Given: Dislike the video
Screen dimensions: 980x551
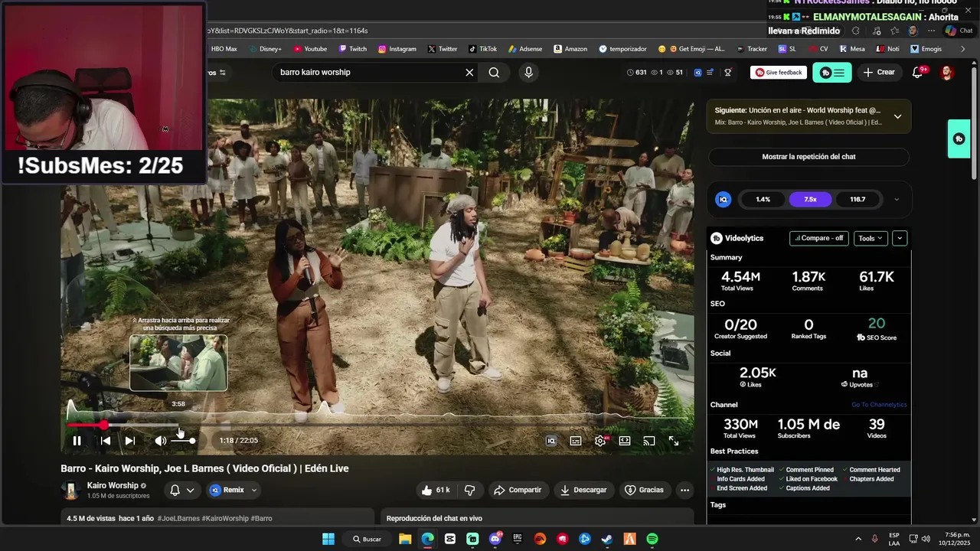Looking at the screenshot, I should click(x=470, y=490).
